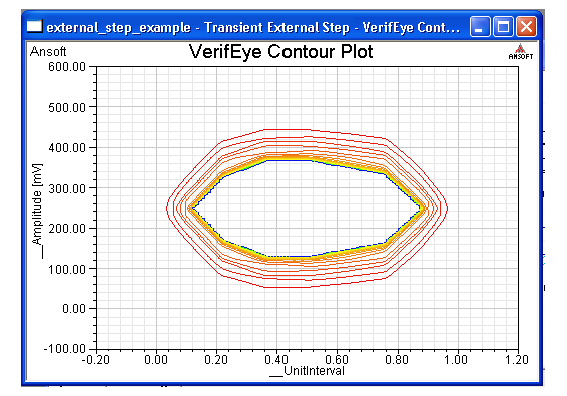Click the 1.20 X-axis tick label
This screenshot has height=396, width=567.
click(517, 360)
